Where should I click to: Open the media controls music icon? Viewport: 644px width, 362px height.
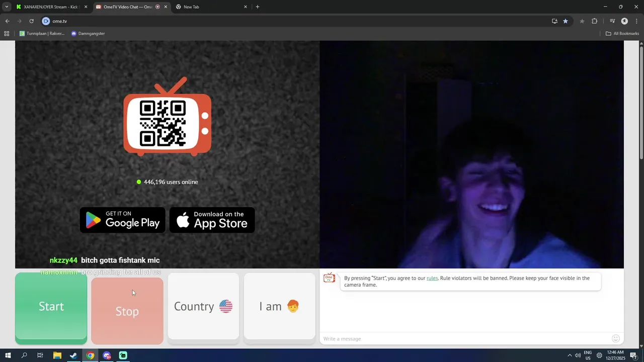pos(612,21)
